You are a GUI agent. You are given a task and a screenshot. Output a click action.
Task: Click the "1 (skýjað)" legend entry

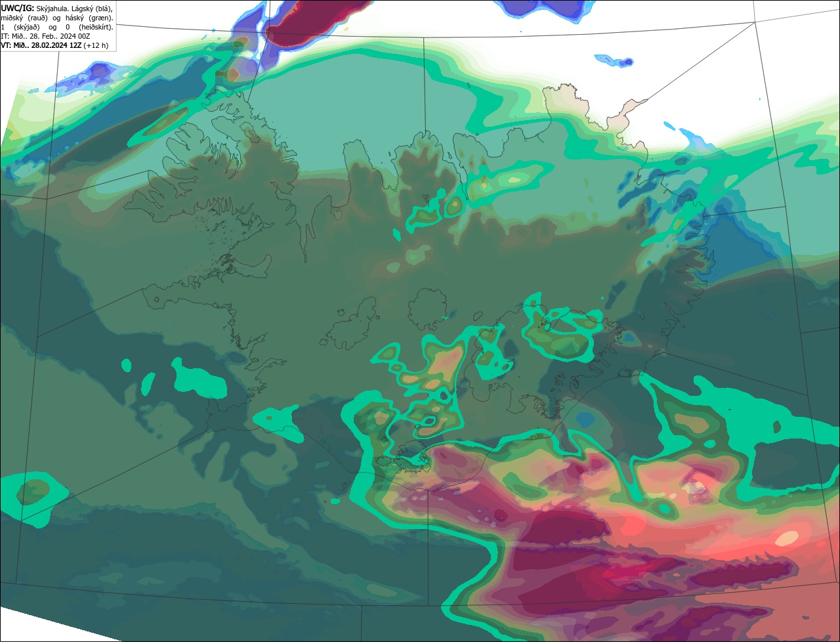[x=20, y=28]
